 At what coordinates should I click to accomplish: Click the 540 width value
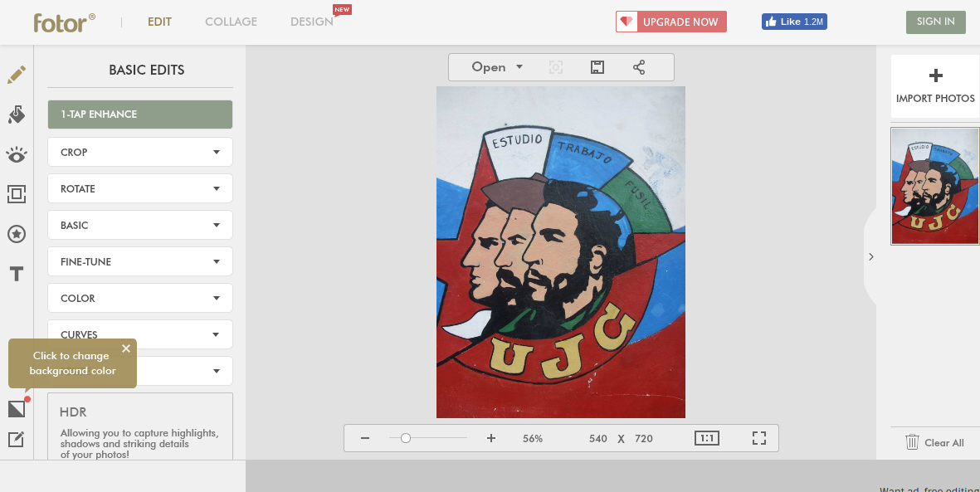598,438
